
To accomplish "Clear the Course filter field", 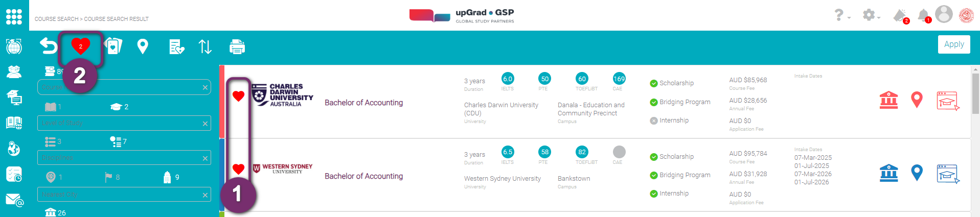I will [x=205, y=88].
